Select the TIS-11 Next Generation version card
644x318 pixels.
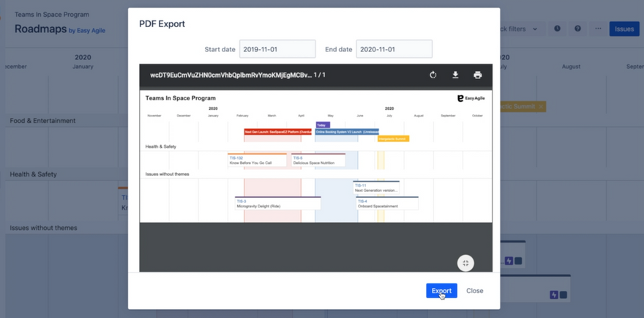point(376,188)
